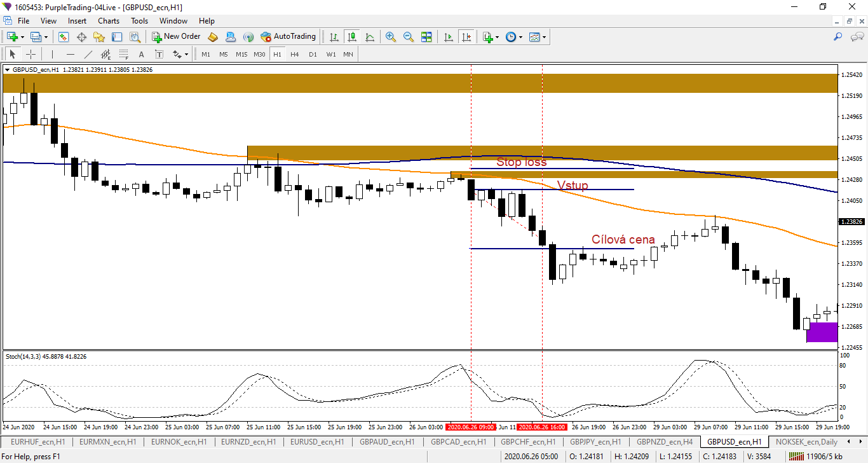This screenshot has height=463, width=868.
Task: Click the Signals radio-wave icon
Action: tap(248, 37)
